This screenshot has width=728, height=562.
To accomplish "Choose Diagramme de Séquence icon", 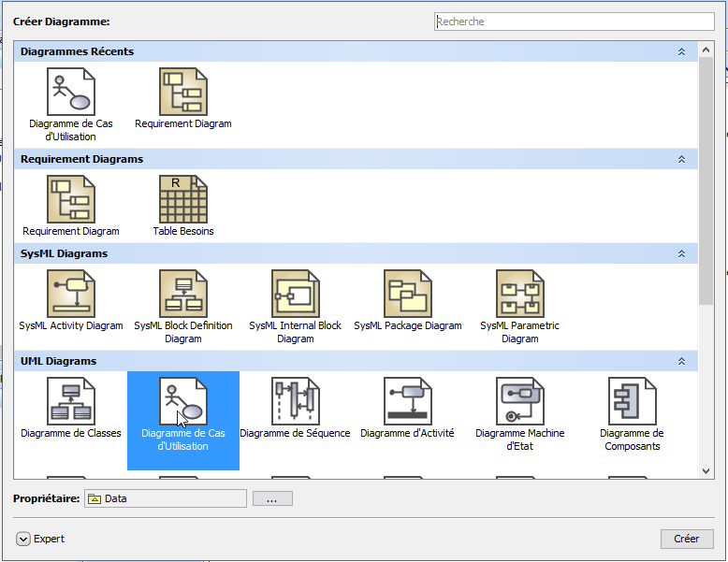I will (x=296, y=402).
